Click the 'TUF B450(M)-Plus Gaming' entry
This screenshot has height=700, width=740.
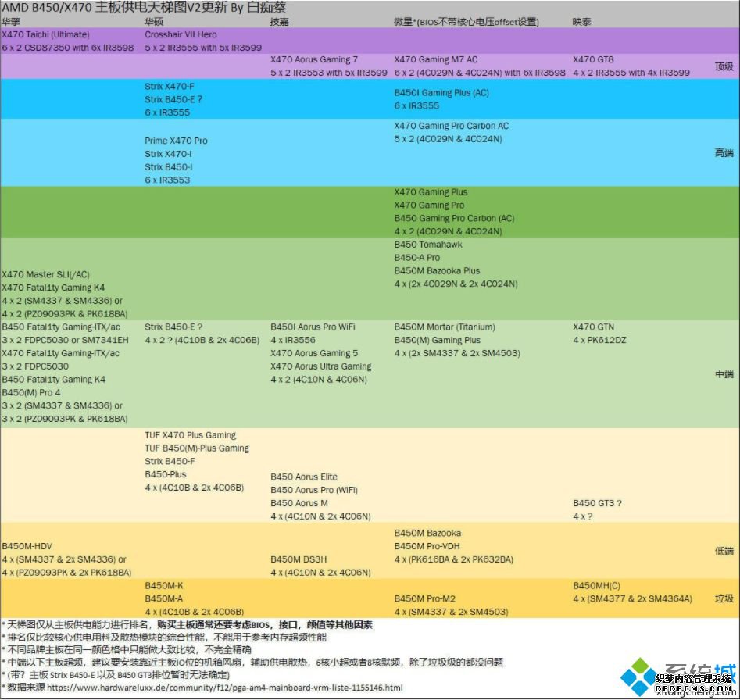tap(197, 448)
